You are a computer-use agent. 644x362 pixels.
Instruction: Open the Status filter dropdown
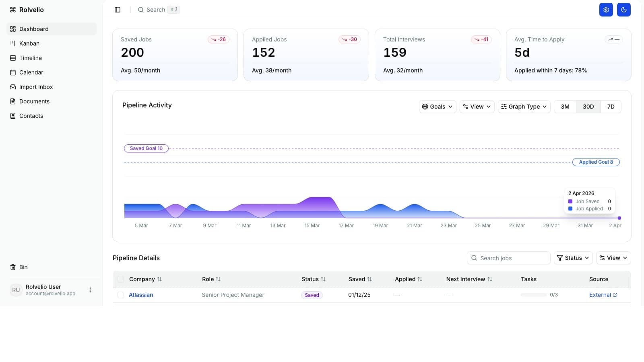[x=573, y=258]
